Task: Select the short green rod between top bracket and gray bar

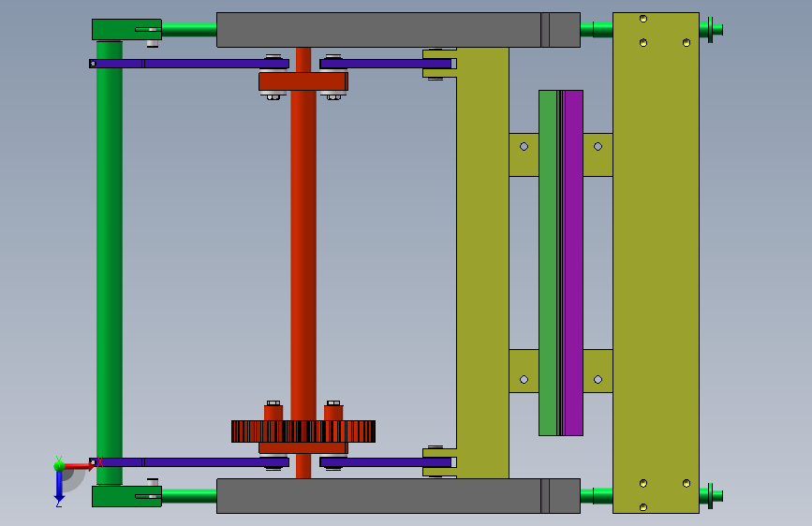Action: tap(189, 30)
